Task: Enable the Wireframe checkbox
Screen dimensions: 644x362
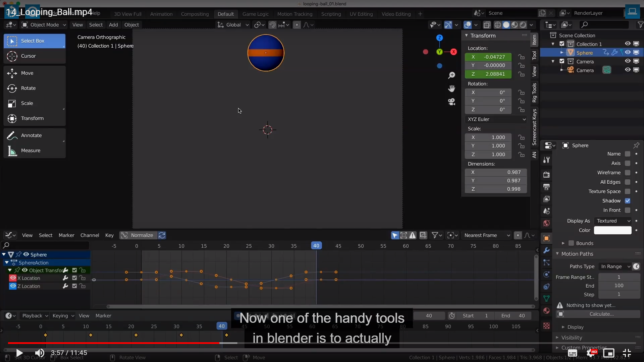Action: 628,173
